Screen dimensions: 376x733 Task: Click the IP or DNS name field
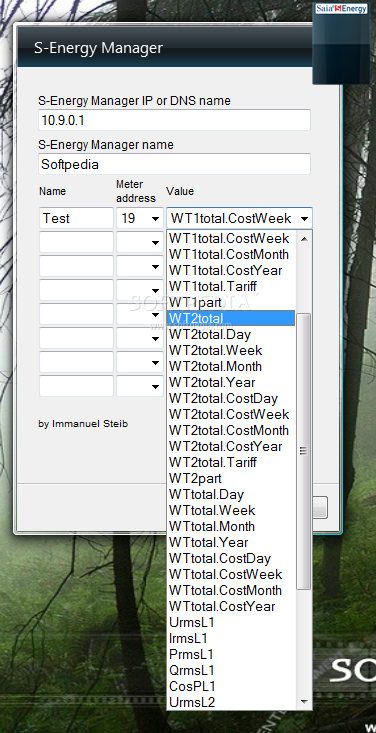point(174,120)
